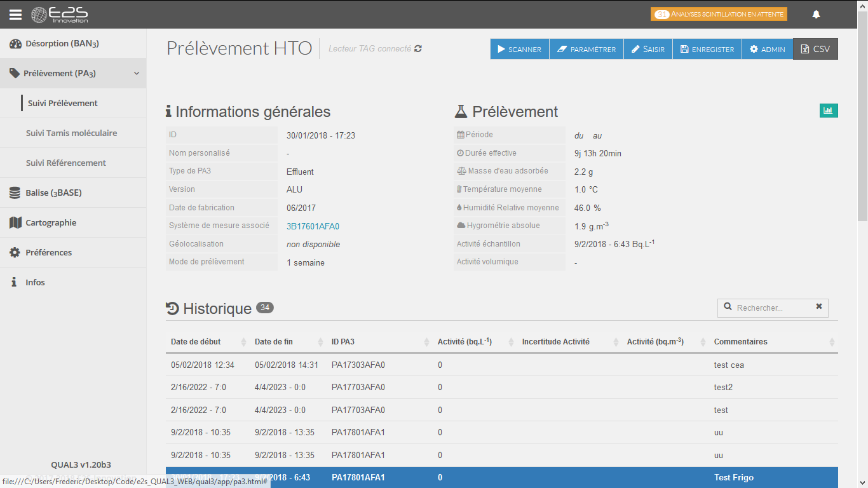Image resolution: width=868 pixels, height=488 pixels.
Task: Click the thermometer icon beside Température moyenne
Action: tap(459, 189)
